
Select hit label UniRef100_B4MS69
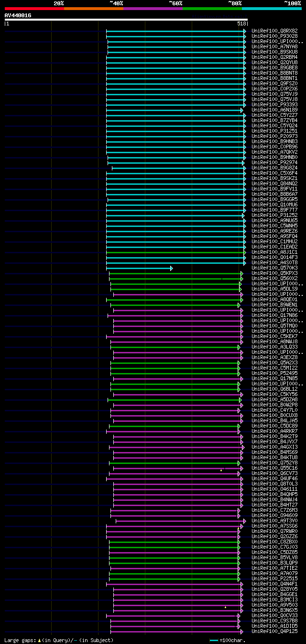(x=274, y=452)
